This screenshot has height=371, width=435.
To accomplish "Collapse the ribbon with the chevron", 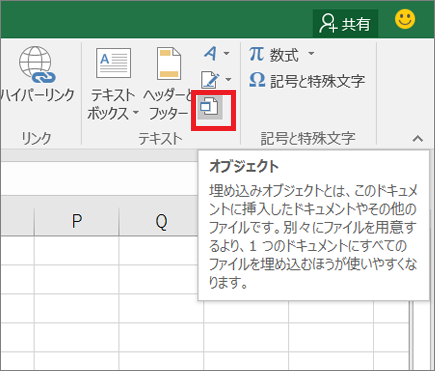I will 418,139.
